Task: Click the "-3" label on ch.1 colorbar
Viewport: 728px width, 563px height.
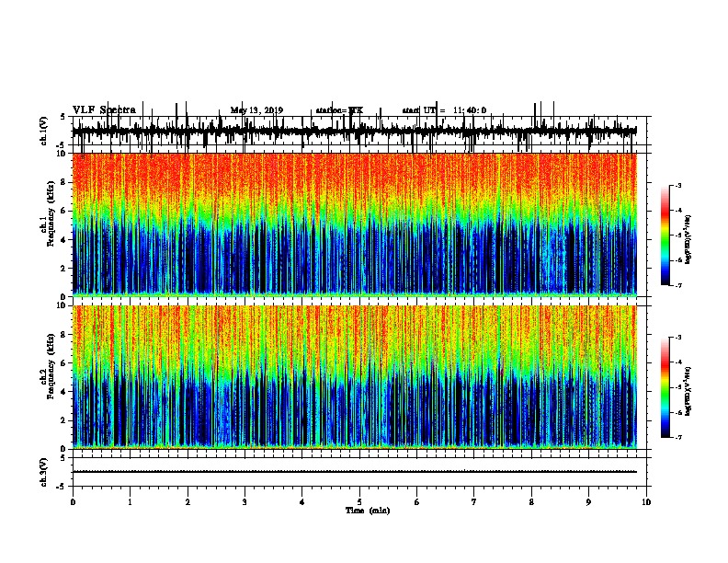Action: coord(677,185)
